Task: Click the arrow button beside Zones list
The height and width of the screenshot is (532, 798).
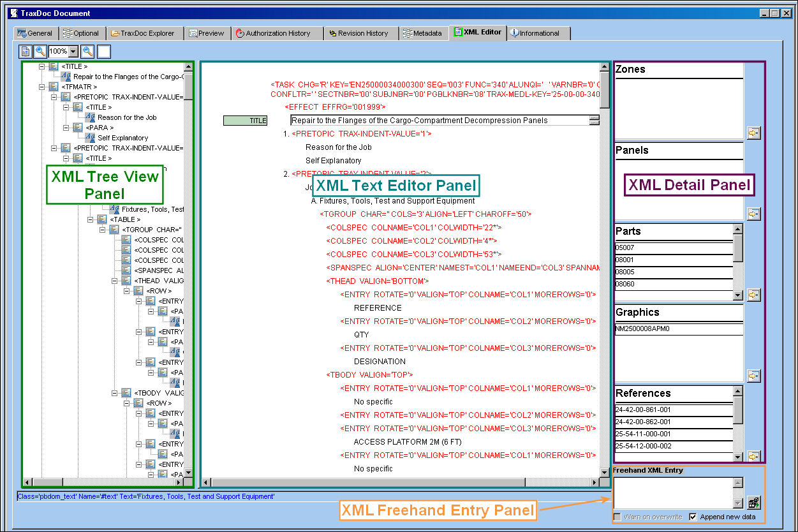Action: 754,133
